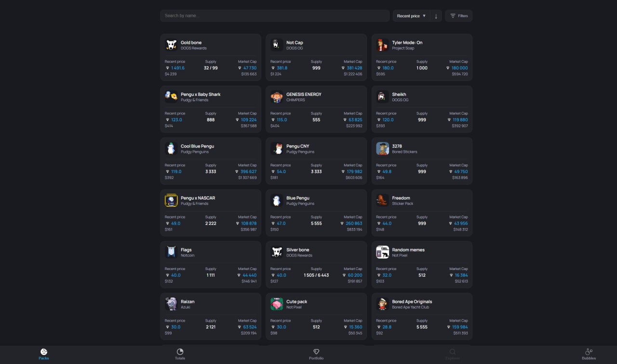
Task: Click Random memes recent price 32.0
Action: point(387,275)
